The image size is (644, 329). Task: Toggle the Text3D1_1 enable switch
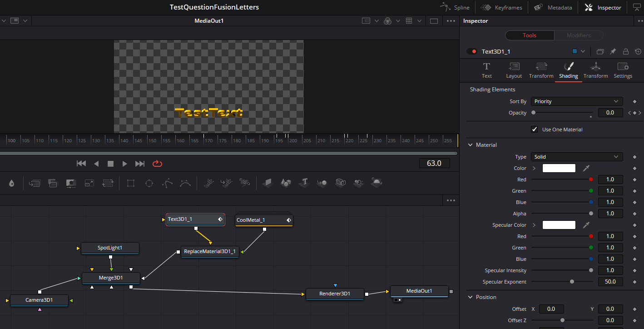[471, 51]
